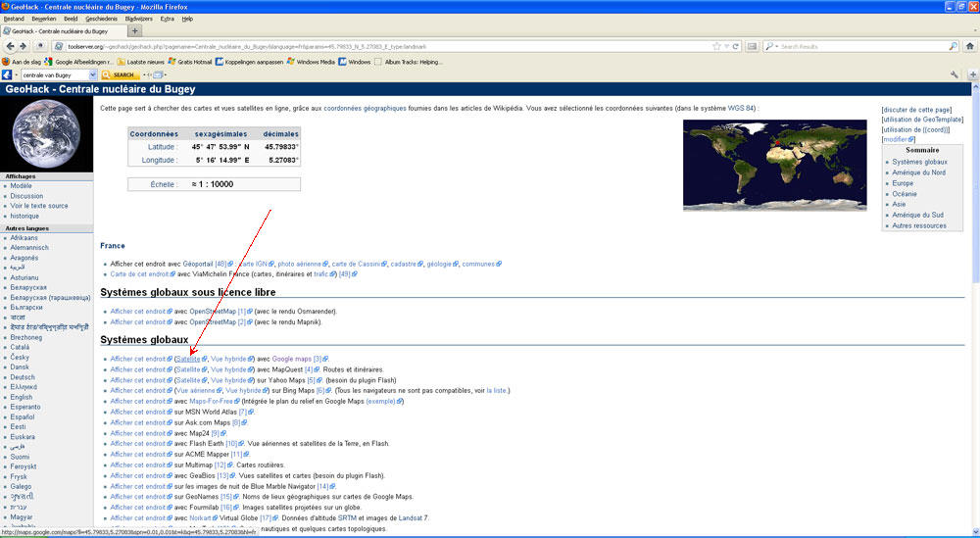Viewport: 980px width, 538px height.
Task: Open the Windows Media bookmark
Action: click(311, 62)
